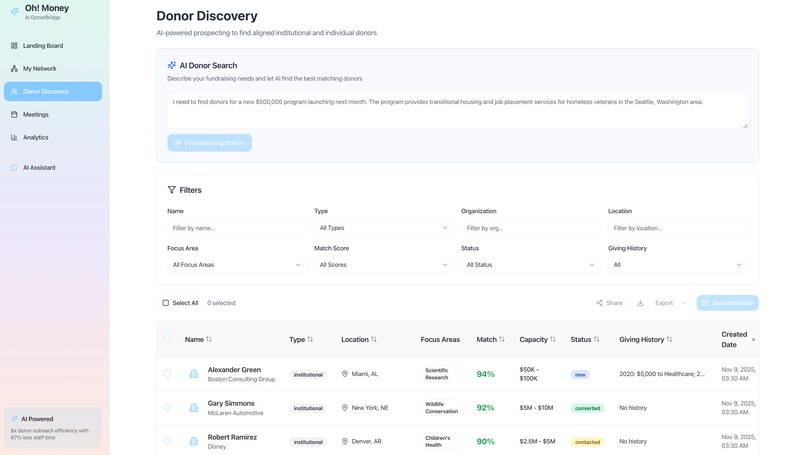
Task: Navigate to Meetings
Action: 53,115
